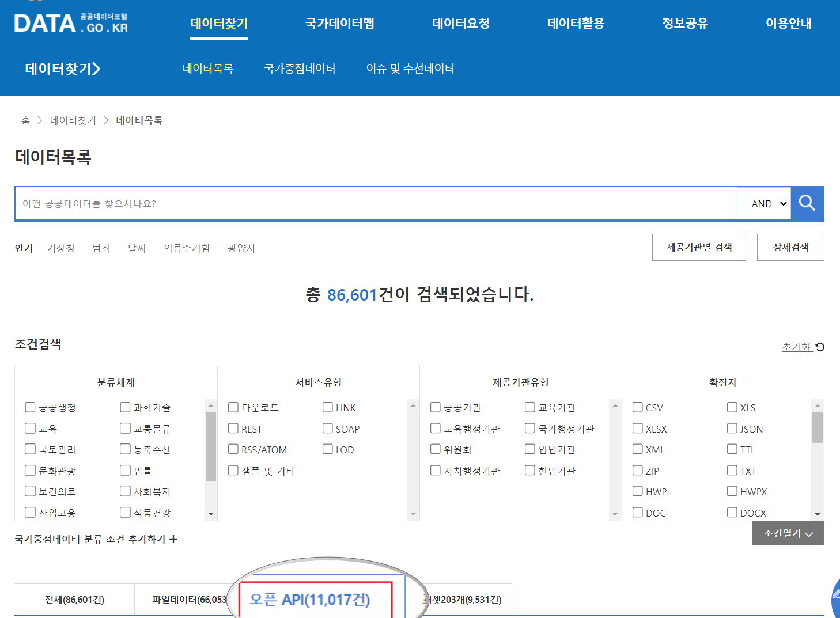Click scroll-up arrow in 분류체계 list
The height and width of the screenshot is (618, 840).
[x=211, y=405]
